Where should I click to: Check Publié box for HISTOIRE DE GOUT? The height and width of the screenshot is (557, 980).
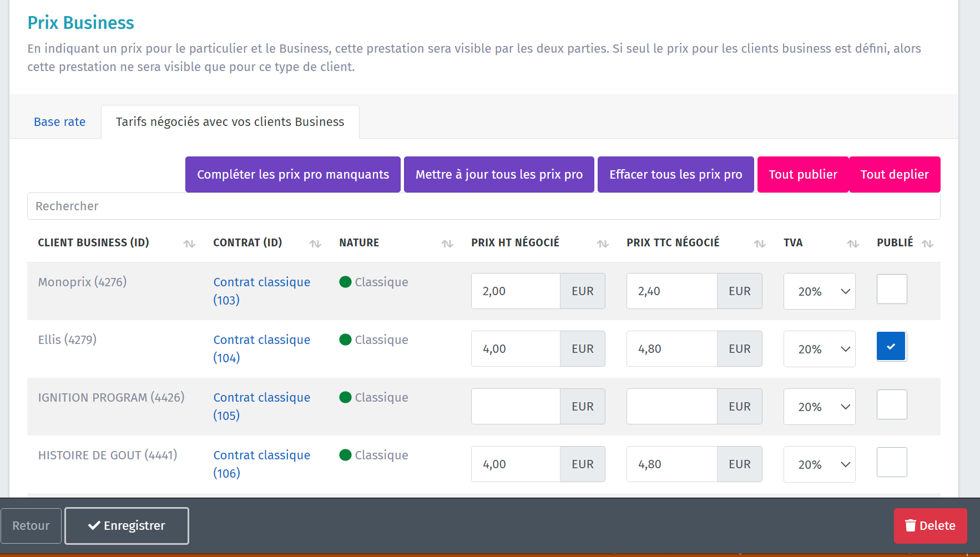pyautogui.click(x=891, y=462)
